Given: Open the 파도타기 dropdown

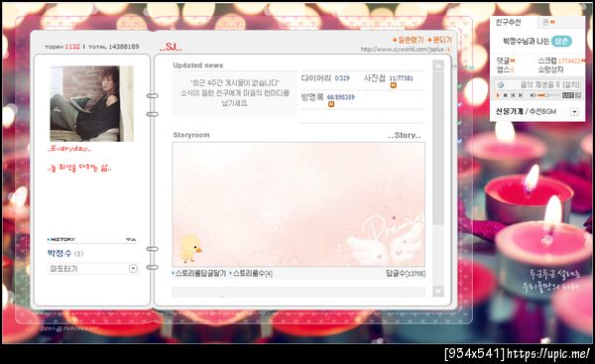Looking at the screenshot, I should (x=93, y=269).
